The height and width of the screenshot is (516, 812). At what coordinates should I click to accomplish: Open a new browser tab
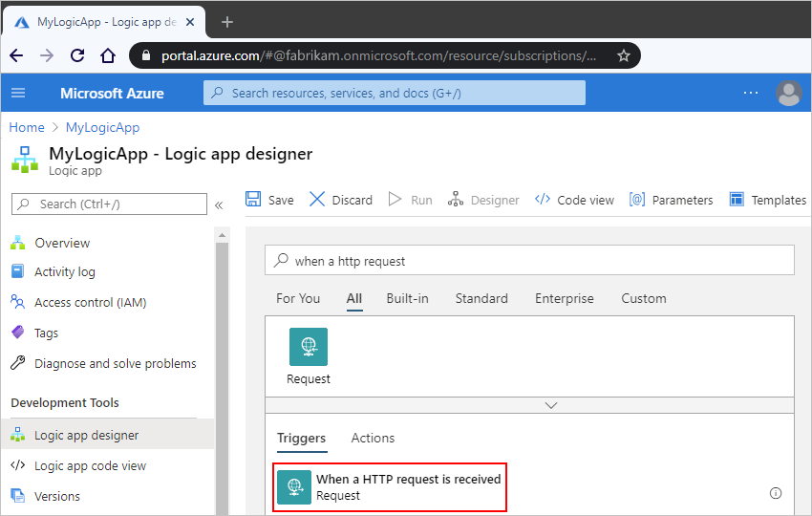coord(226,22)
